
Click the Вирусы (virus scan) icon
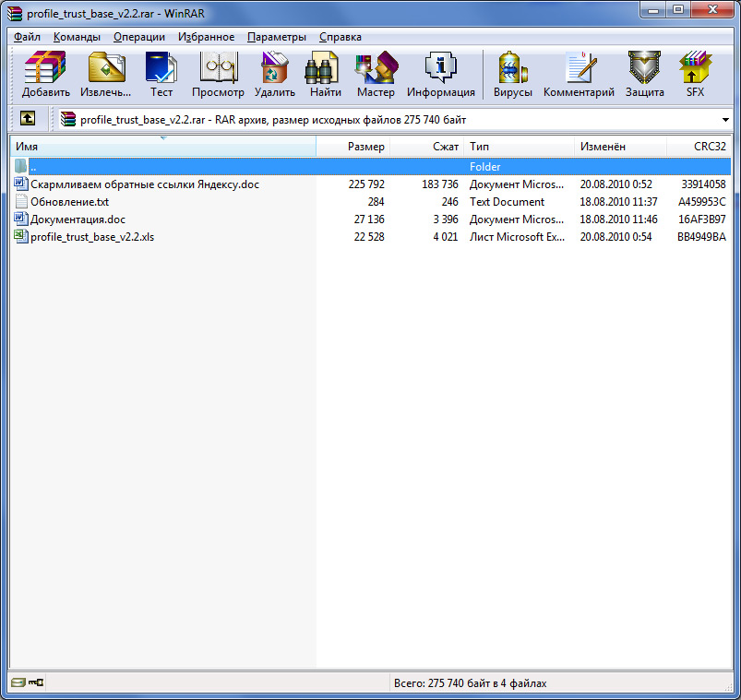(513, 67)
